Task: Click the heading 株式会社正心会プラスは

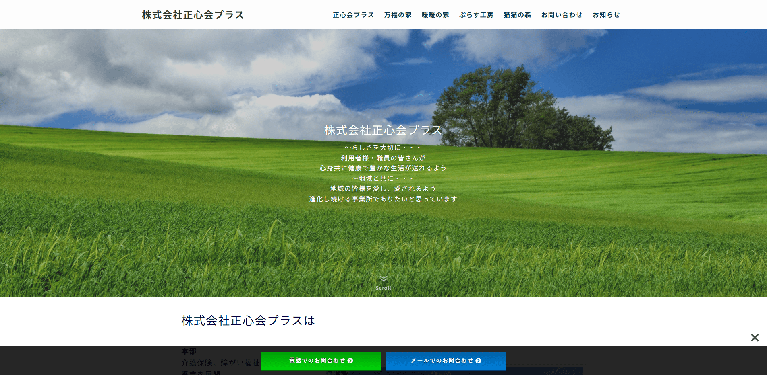Action: (248, 321)
